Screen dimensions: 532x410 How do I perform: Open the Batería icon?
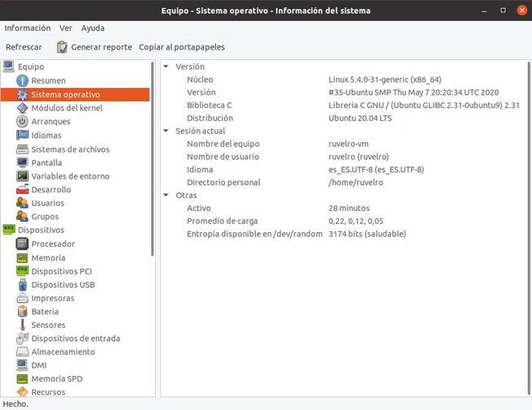coord(23,311)
